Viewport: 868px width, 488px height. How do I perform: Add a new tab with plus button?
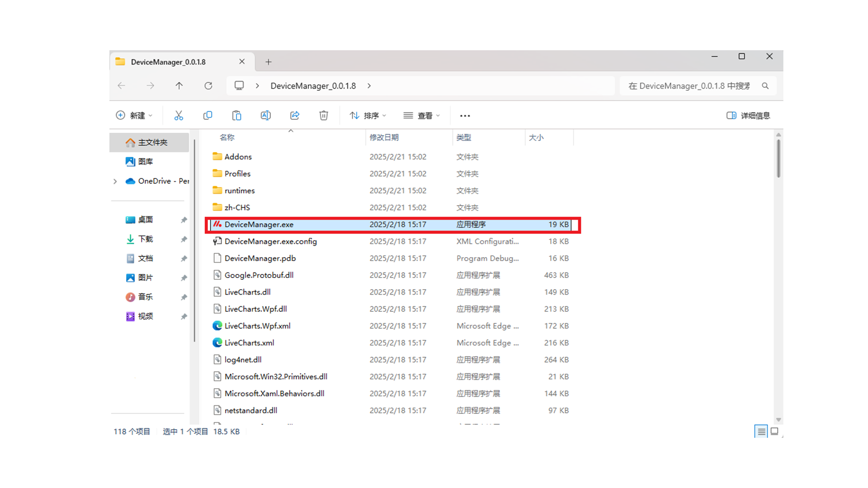[269, 62]
